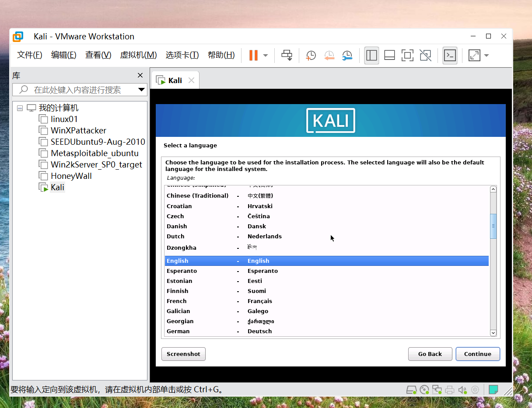Image resolution: width=532 pixels, height=408 pixels.
Task: Choose Dzongkha language
Action: [x=326, y=248]
